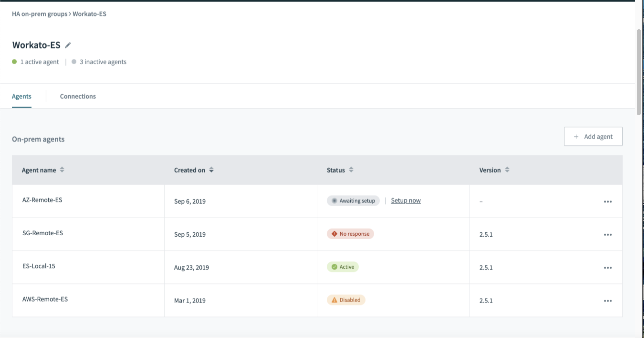Sort by Agent name column arrows
The width and height of the screenshot is (644, 338).
(62, 170)
